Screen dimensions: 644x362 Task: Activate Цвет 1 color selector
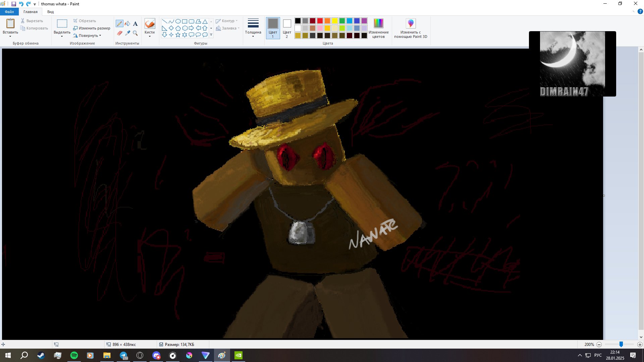coord(273,28)
